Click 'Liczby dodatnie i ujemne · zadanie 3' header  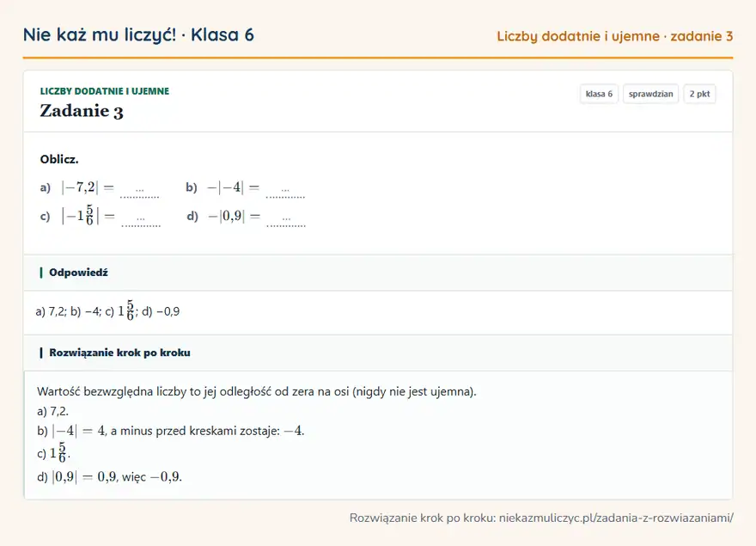(615, 36)
